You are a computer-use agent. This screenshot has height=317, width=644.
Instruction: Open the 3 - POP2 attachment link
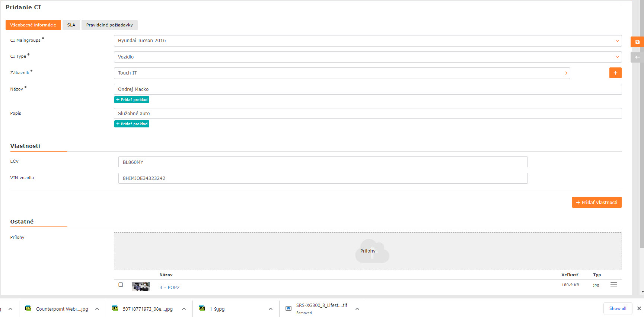pos(169,288)
